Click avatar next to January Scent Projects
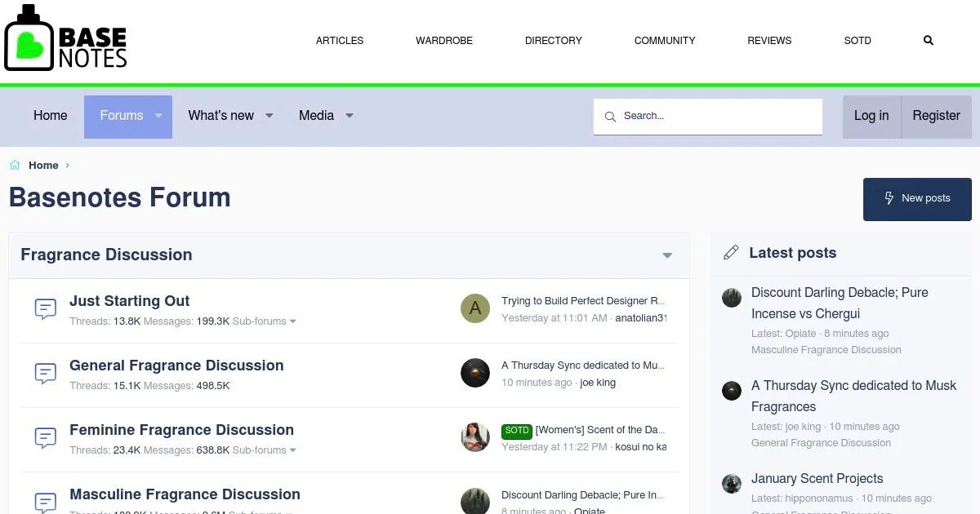This screenshot has width=980, height=514. click(732, 483)
